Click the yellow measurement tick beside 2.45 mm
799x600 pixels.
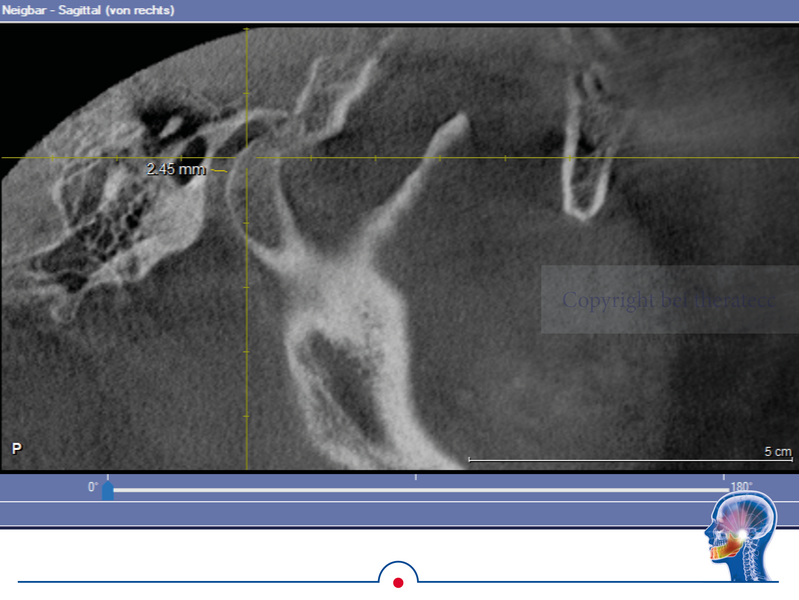(x=220, y=171)
